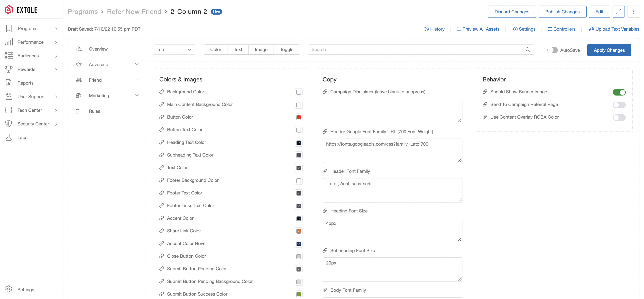Click the Rules clipboard icon
Image resolution: width=644 pixels, height=299 pixels.
pyautogui.click(x=78, y=111)
